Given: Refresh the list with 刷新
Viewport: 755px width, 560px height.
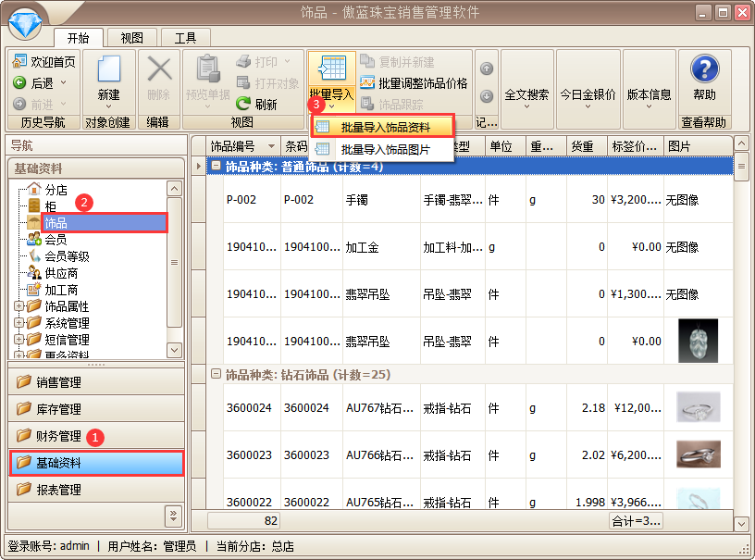Looking at the screenshot, I should [257, 104].
